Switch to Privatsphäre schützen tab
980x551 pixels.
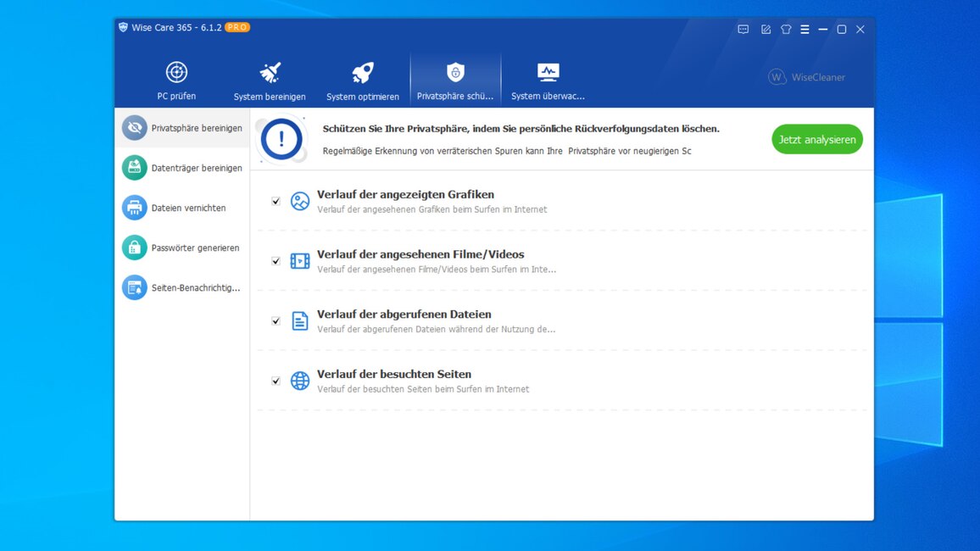[x=455, y=81]
